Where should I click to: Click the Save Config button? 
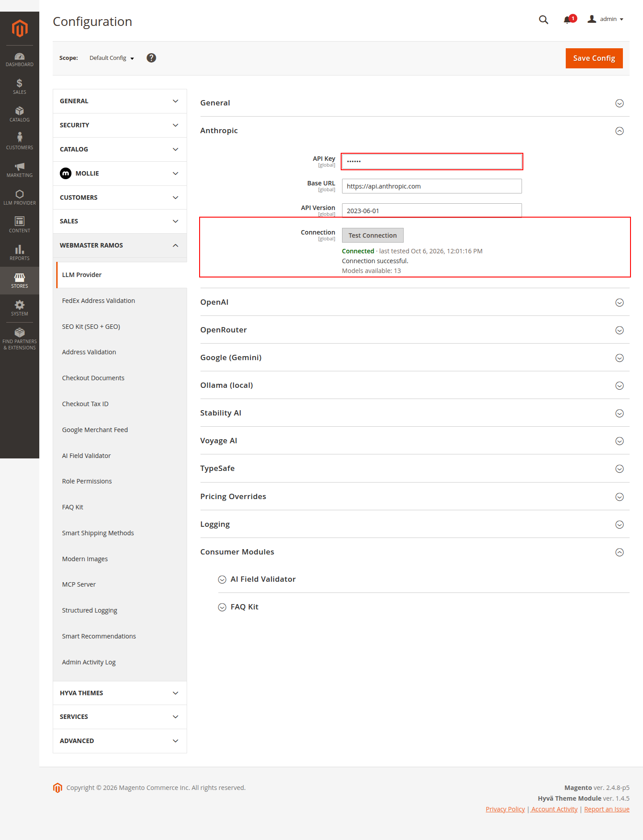pyautogui.click(x=594, y=58)
